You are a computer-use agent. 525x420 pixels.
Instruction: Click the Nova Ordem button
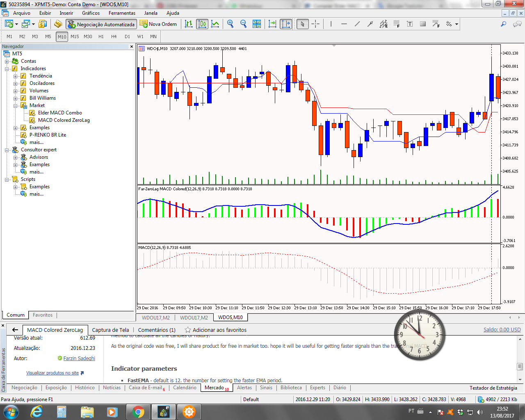click(x=158, y=24)
